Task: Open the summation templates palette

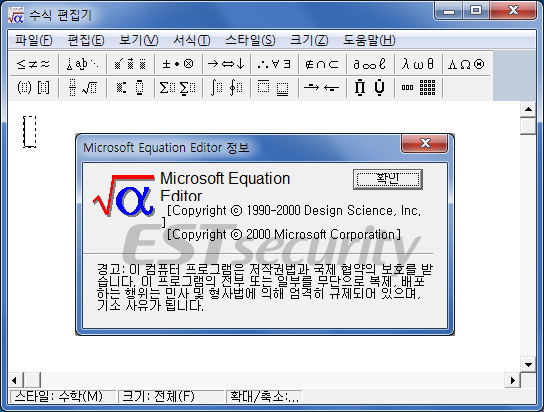Action: click(x=178, y=88)
